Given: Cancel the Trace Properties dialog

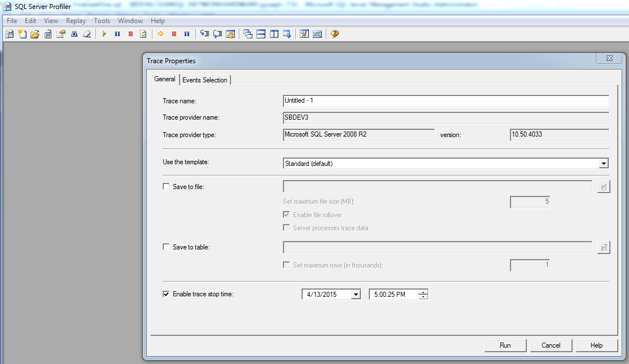Looking at the screenshot, I should click(551, 345).
